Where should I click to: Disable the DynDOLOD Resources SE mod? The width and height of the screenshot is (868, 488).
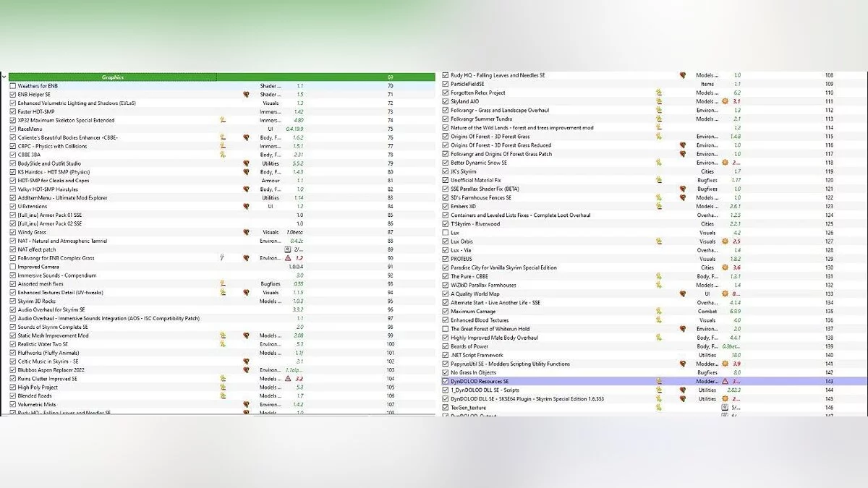click(446, 381)
